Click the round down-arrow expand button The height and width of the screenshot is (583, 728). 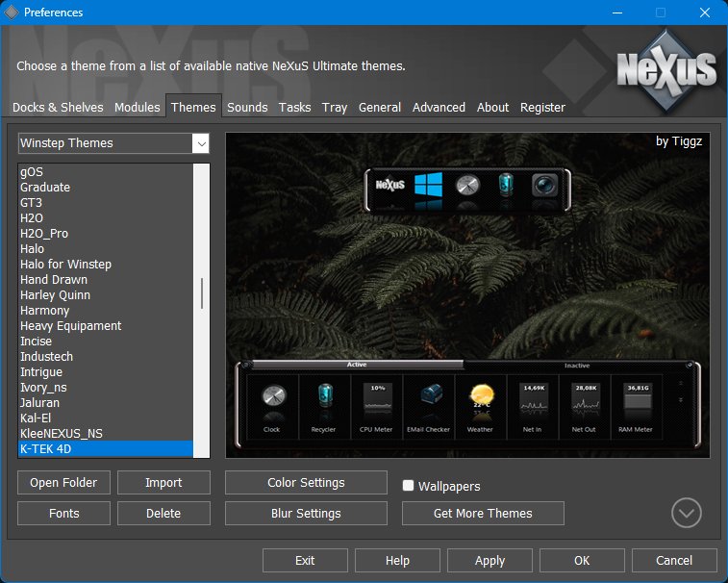point(687,513)
